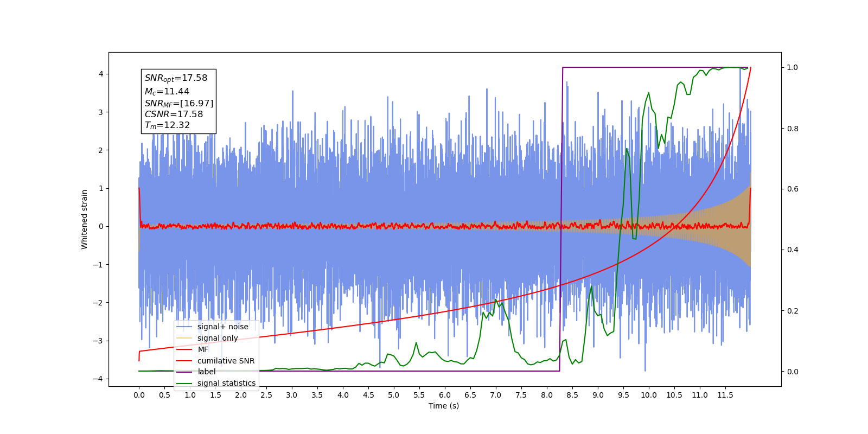Click the 3 tick on the left strain axis

[101, 112]
